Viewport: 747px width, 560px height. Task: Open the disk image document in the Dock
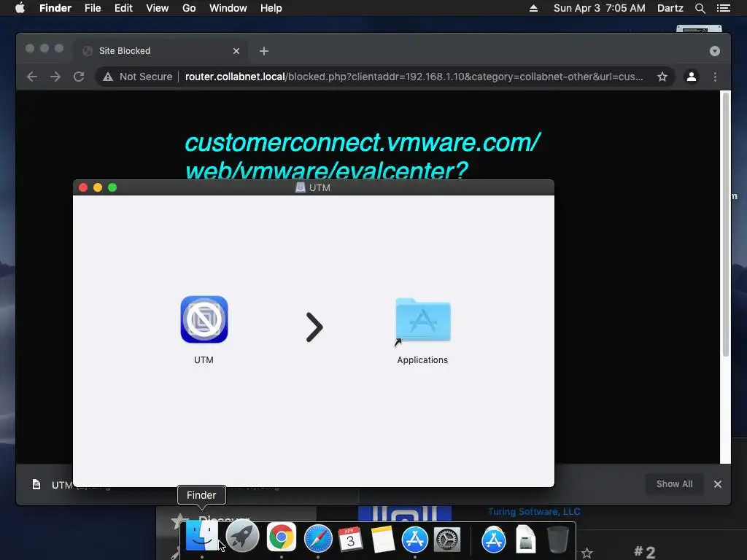tap(525, 539)
